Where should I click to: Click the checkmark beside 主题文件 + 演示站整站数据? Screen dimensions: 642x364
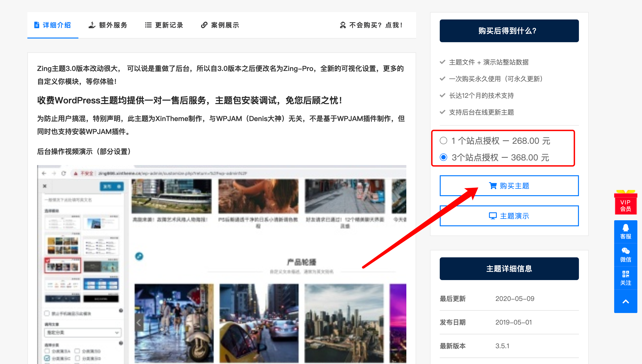pyautogui.click(x=443, y=62)
